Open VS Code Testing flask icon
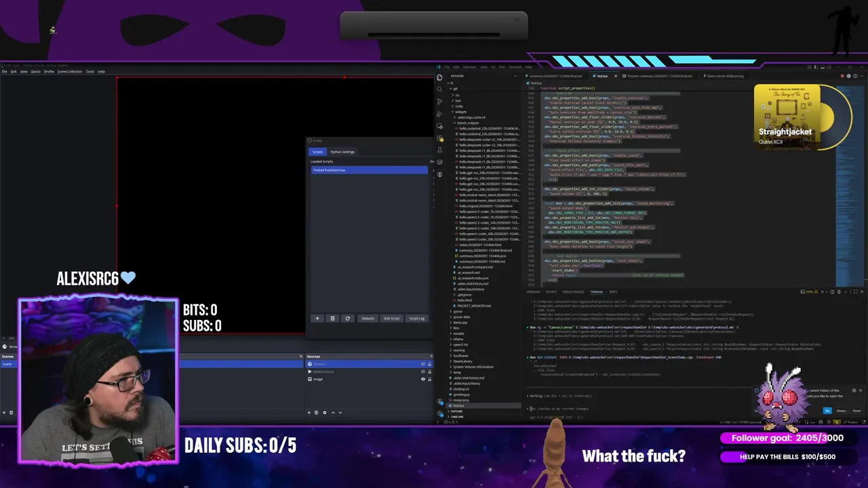Screen dimensions: 868x488 click(x=439, y=150)
